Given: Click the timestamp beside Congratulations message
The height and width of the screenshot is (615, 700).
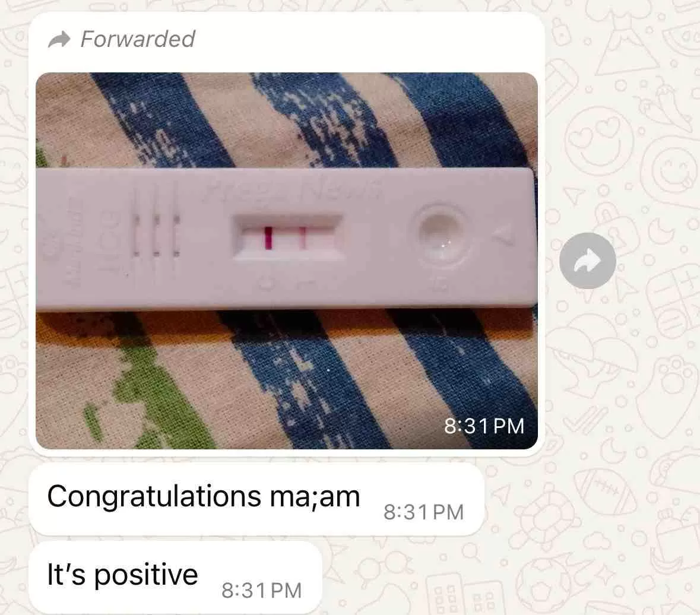Looking at the screenshot, I should click(x=423, y=512).
